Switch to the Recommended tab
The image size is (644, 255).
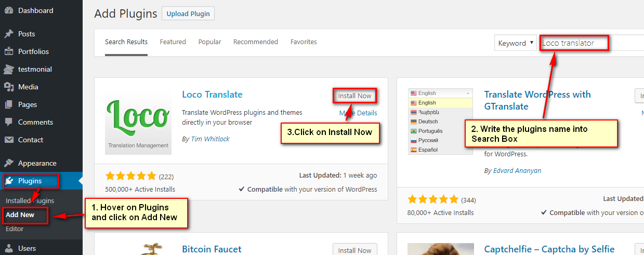click(x=256, y=42)
